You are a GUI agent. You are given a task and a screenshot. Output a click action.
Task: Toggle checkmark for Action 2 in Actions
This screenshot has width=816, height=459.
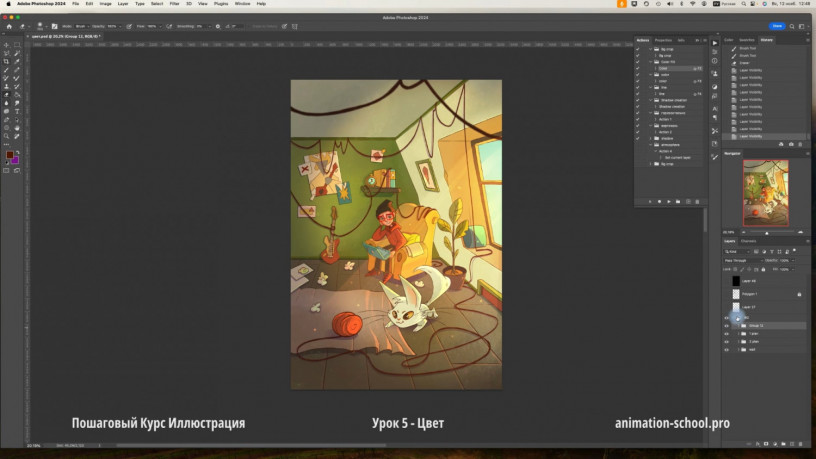click(x=638, y=132)
